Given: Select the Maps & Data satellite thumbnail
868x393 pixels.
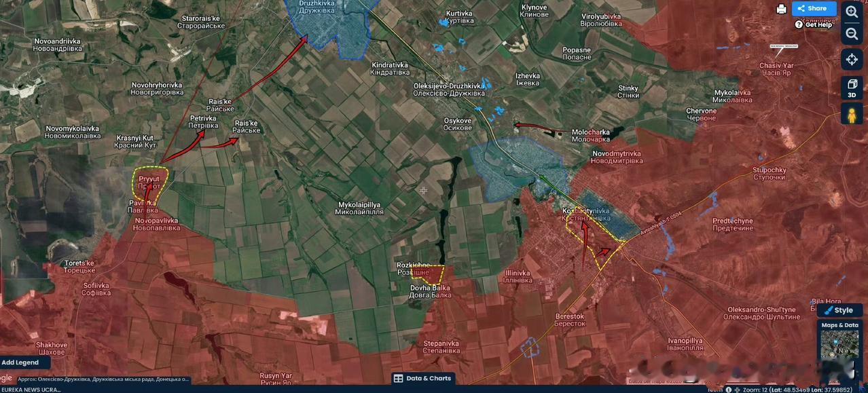Looking at the screenshot, I should [x=839, y=345].
